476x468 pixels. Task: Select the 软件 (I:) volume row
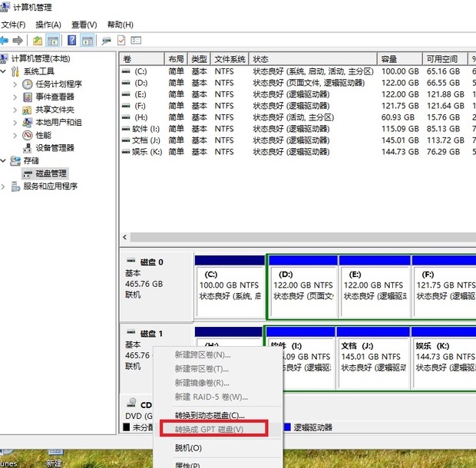[x=298, y=129]
